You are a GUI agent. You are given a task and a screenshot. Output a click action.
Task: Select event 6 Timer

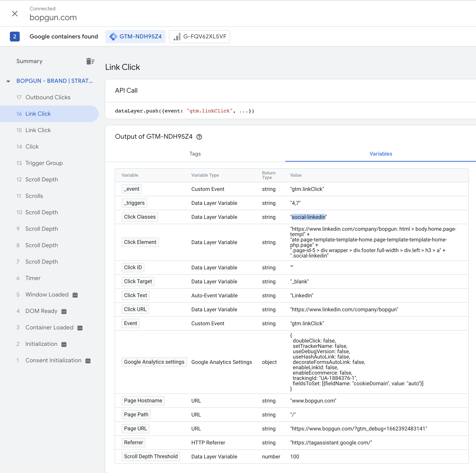click(x=49, y=278)
